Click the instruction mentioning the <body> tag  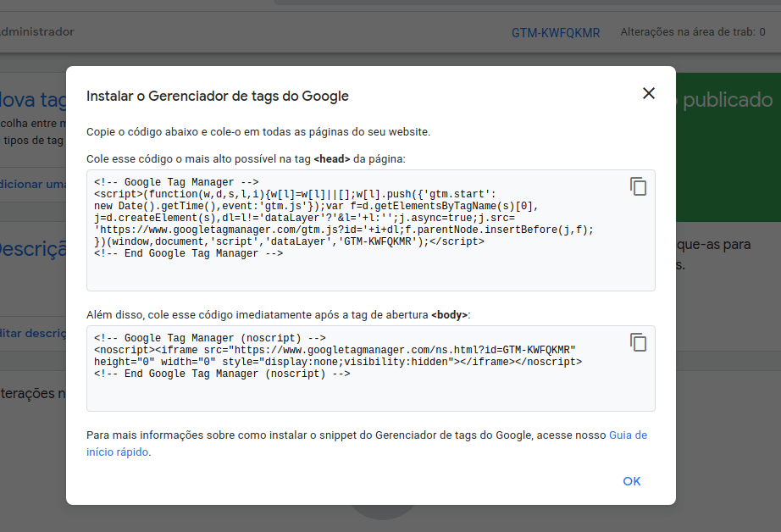(278, 315)
